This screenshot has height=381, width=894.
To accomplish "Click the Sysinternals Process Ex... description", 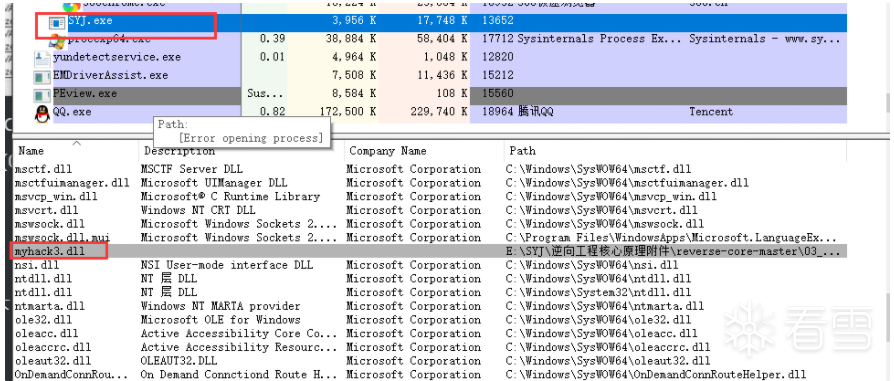I will coord(600,39).
